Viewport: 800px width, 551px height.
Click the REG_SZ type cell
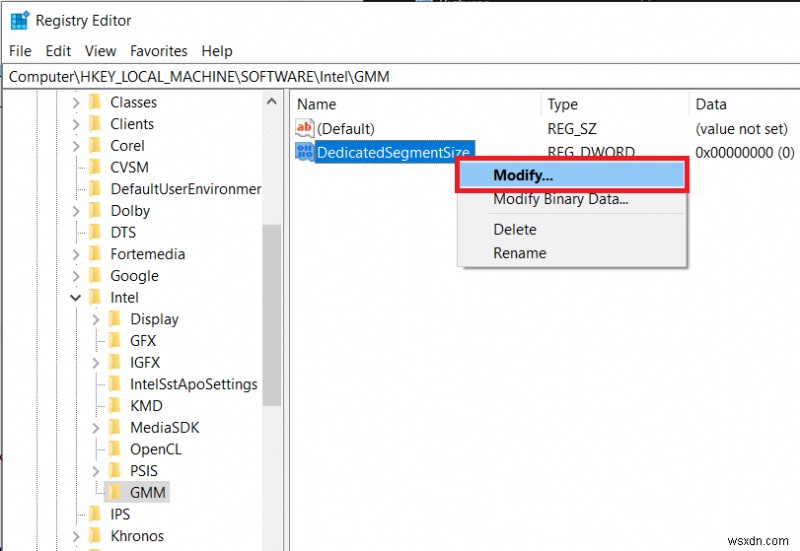click(x=572, y=129)
